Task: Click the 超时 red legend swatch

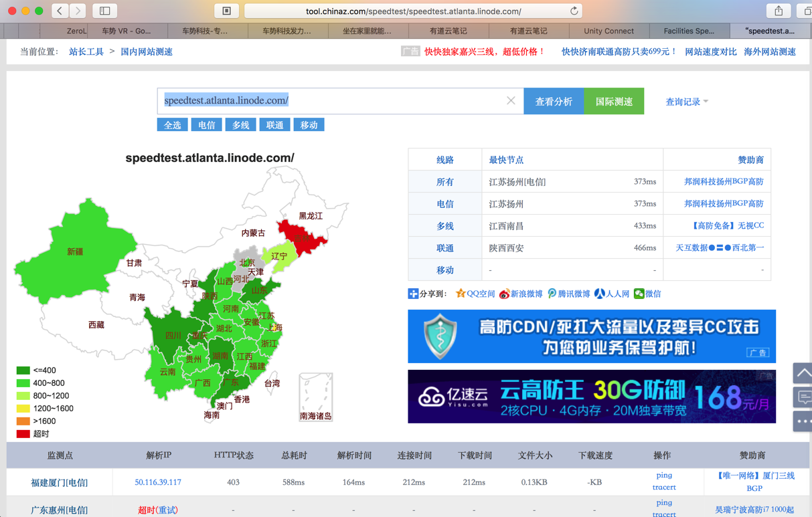Action: [x=23, y=434]
